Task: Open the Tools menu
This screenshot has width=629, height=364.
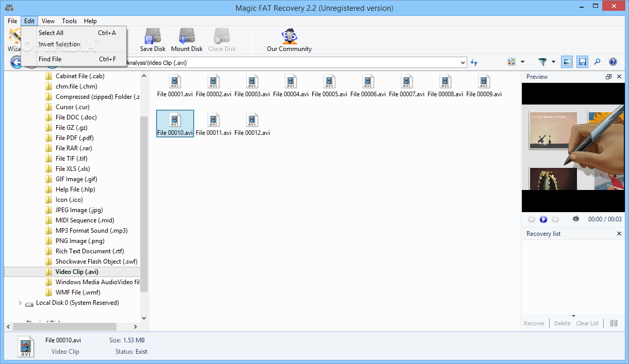Action: pyautogui.click(x=70, y=21)
